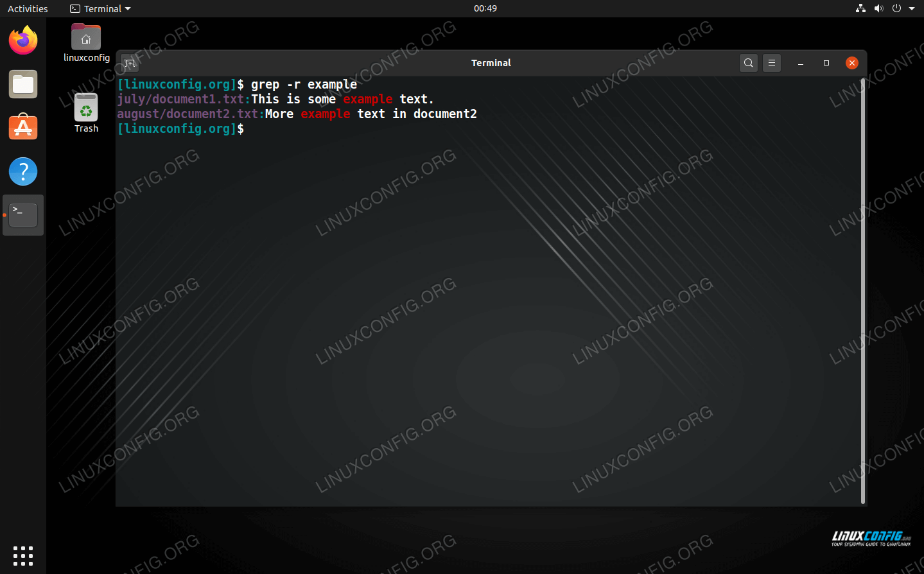Open the terminal hamburger menu
The height and width of the screenshot is (574, 924).
click(772, 63)
